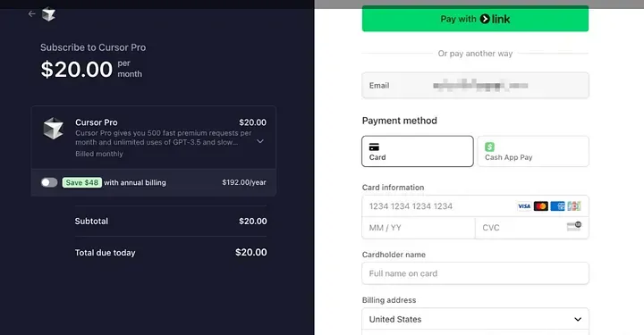
Task: Click the green Cash App icon
Action: (x=489, y=147)
